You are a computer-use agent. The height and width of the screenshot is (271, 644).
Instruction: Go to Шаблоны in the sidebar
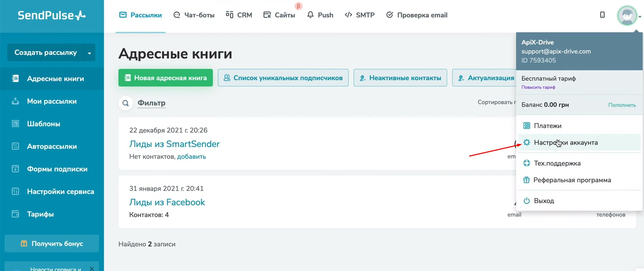(x=43, y=124)
